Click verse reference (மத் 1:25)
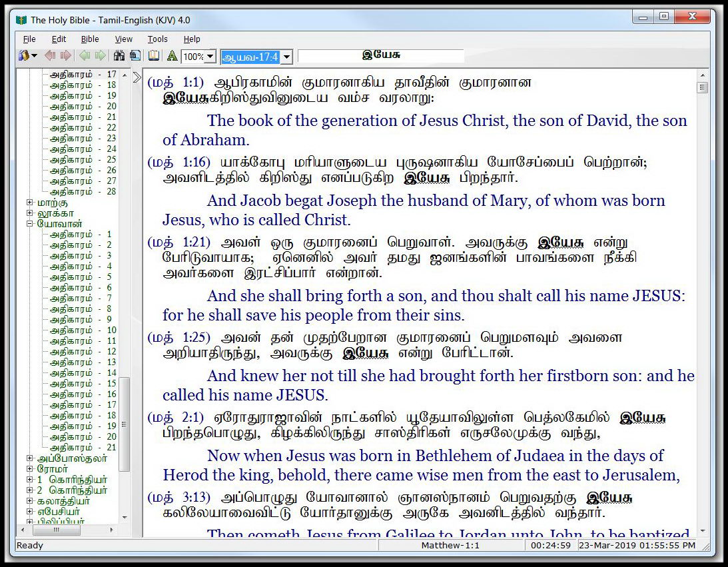 coord(179,338)
